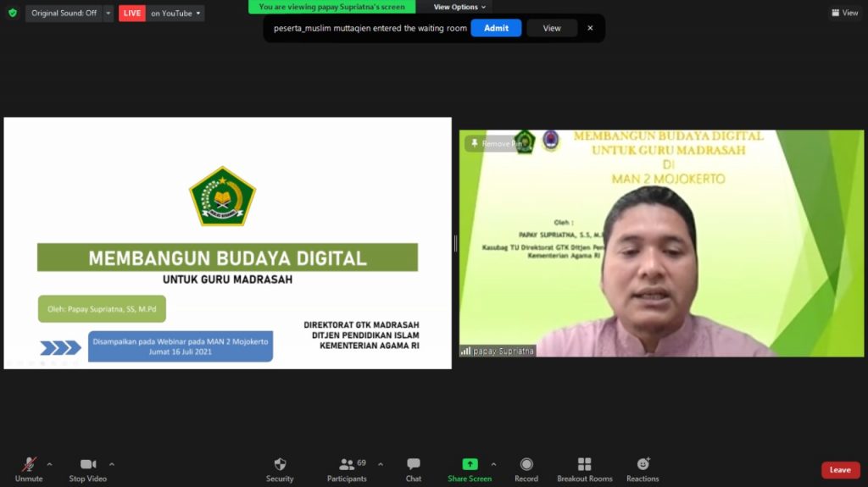The image size is (868, 487).
Task: Unmute the microphone
Action: click(x=29, y=469)
